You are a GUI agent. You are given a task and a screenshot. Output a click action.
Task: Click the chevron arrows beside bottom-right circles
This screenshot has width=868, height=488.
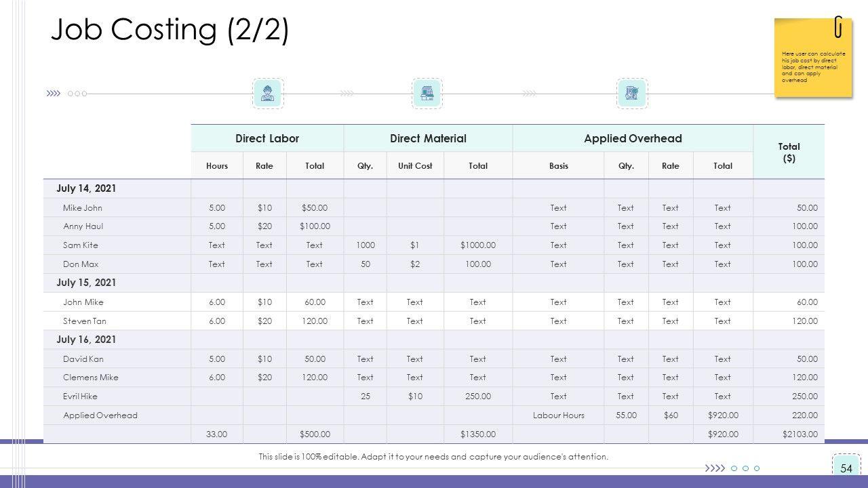[715, 468]
